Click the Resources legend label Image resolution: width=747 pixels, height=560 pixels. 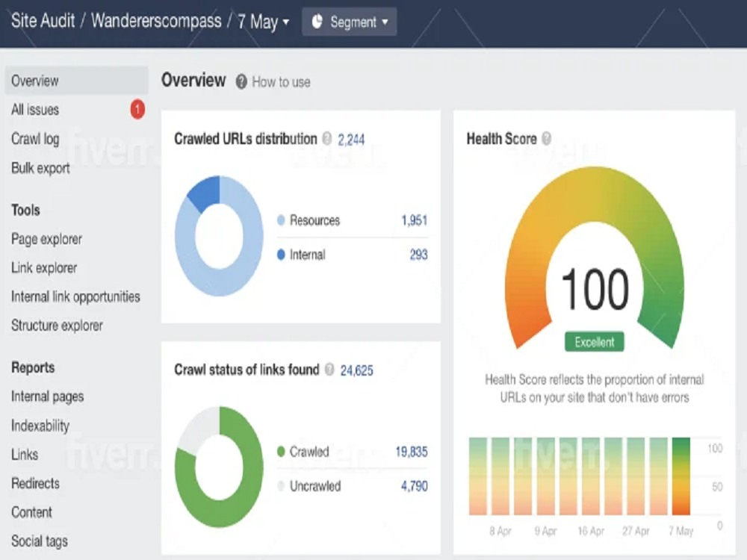315,220
